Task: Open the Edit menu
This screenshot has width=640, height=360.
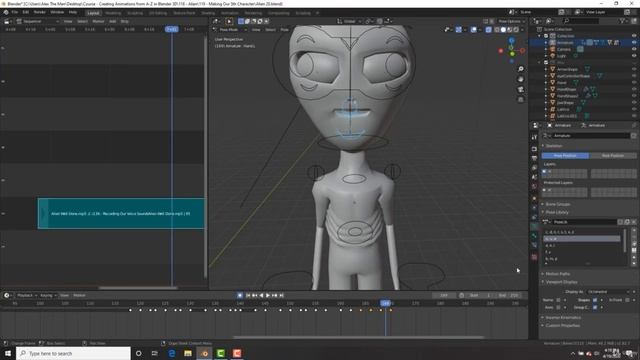Action: point(26,12)
